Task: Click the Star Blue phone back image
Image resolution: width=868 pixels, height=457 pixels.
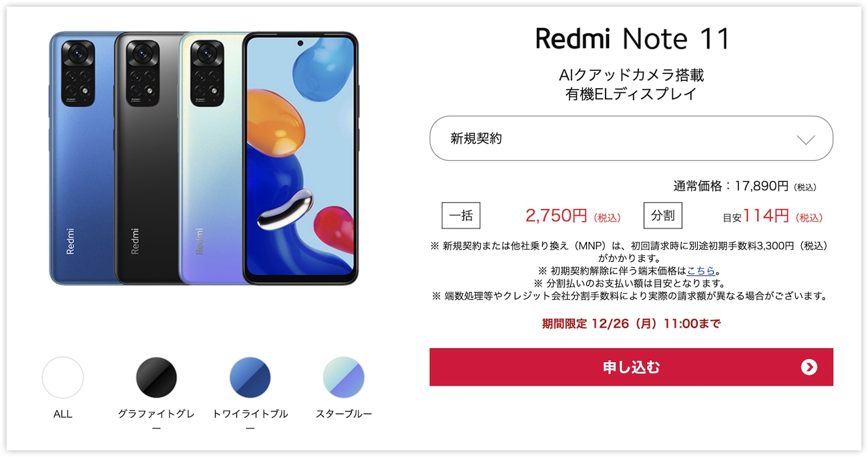Action: point(211,158)
